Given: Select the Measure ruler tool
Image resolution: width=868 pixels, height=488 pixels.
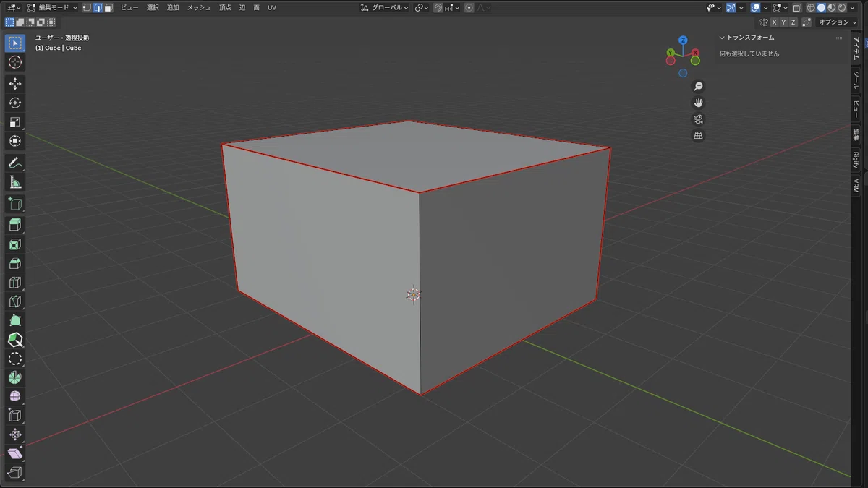Looking at the screenshot, I should point(15,181).
